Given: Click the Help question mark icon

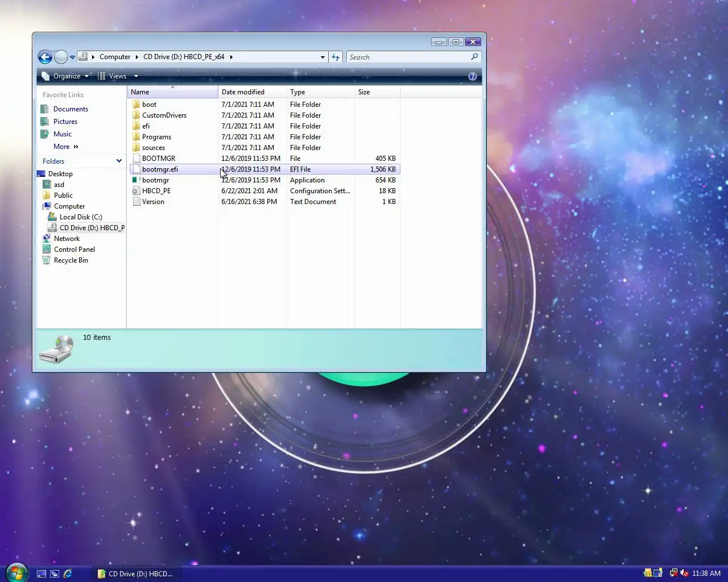Looking at the screenshot, I should click(472, 76).
